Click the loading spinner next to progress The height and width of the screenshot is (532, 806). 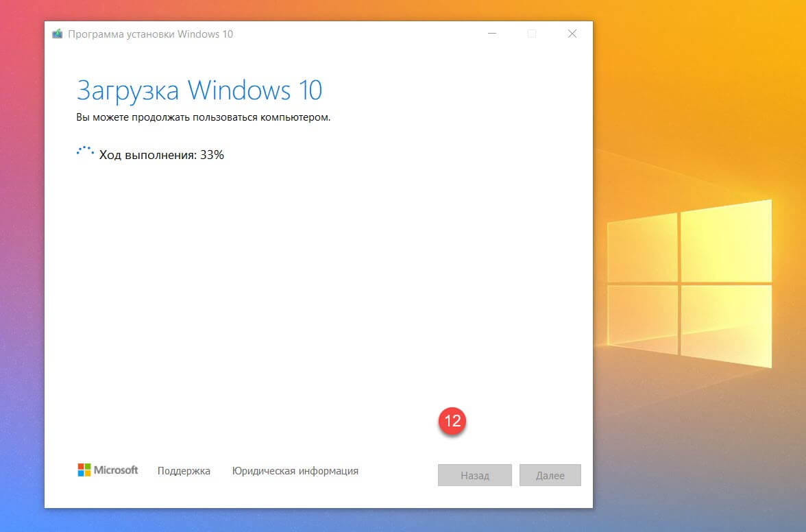(85, 151)
